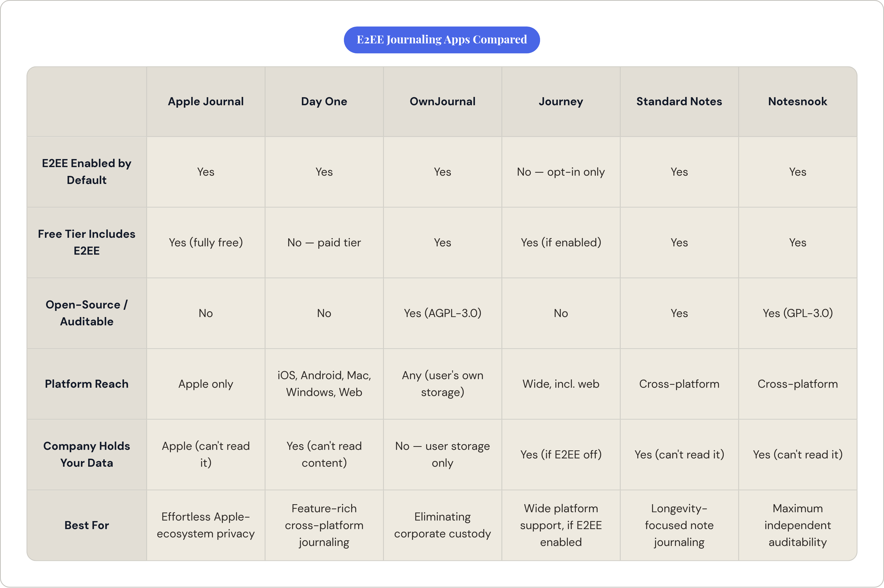Click E2EE default 'Yes' under Day One
884x588 pixels.
324,172
